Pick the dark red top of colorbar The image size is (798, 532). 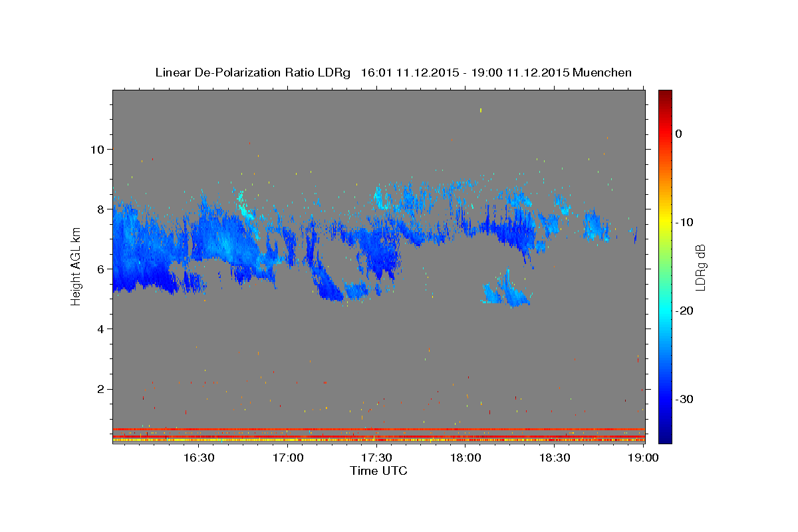point(665,94)
